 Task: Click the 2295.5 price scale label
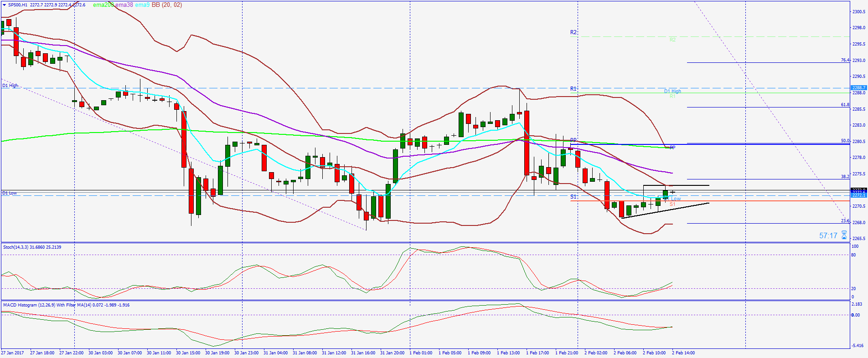pyautogui.click(x=859, y=44)
